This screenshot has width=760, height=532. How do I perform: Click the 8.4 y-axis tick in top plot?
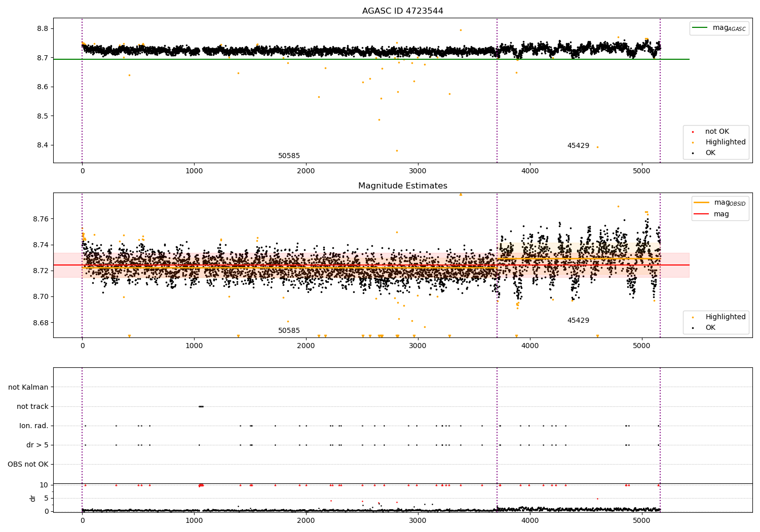pyautogui.click(x=43, y=145)
